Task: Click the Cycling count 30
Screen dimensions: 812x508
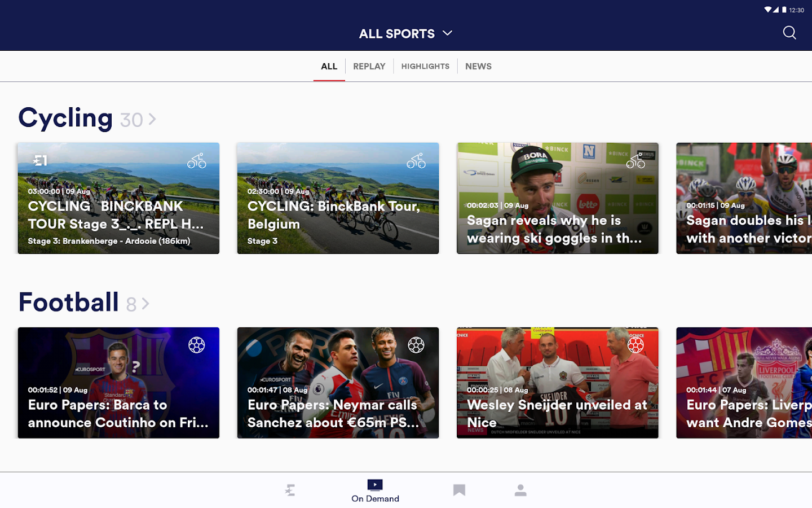Action: point(131,120)
